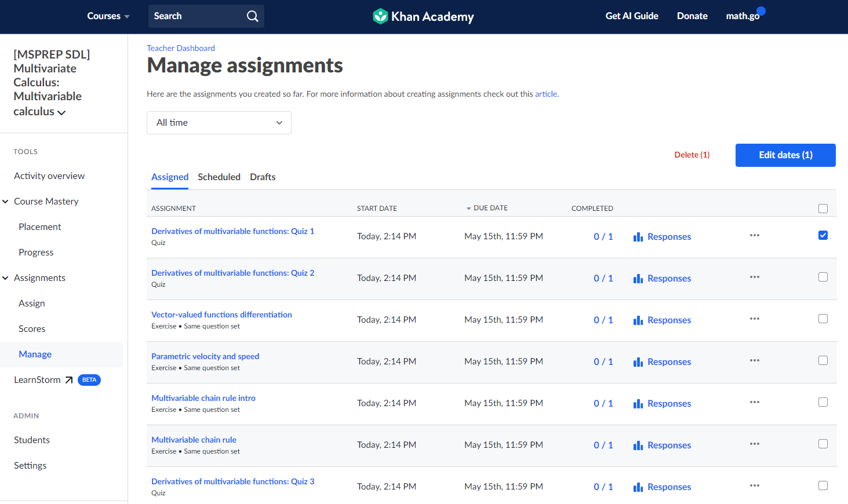Select Vector-valued functions differentiation checkbox
848x504 pixels.
click(823, 319)
